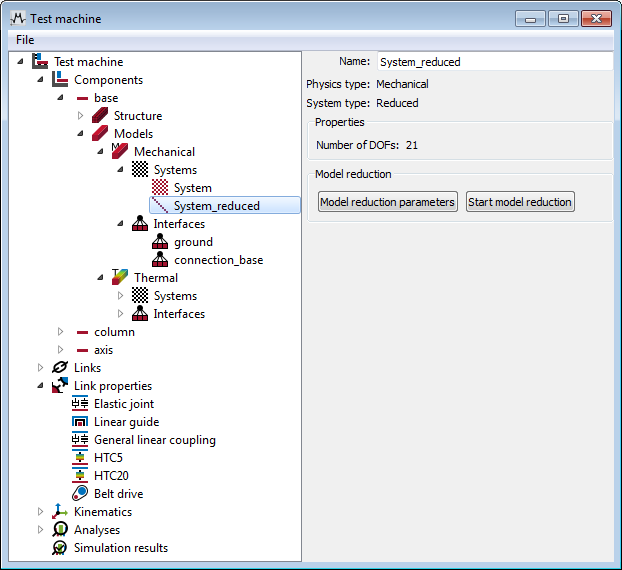Click the red checkered System icon
The image size is (622, 570).
pos(160,187)
